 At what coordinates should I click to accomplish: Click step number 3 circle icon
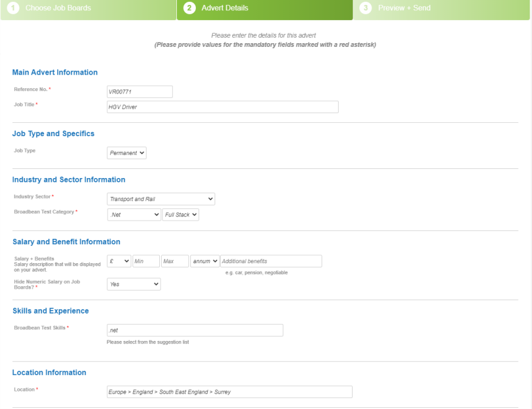[x=366, y=8]
